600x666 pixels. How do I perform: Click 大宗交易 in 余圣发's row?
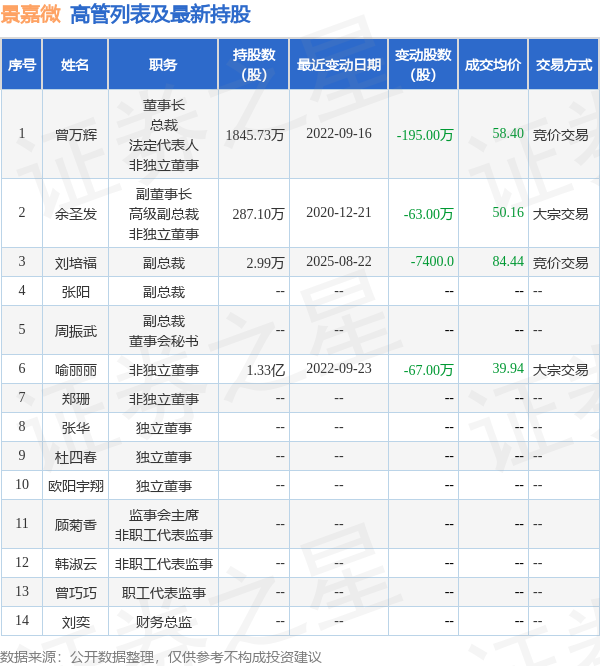point(561,214)
